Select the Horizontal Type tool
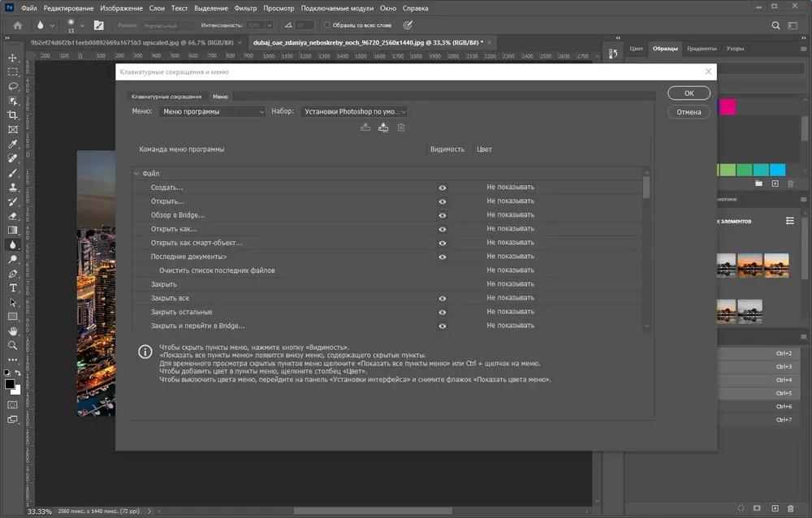This screenshot has width=812, height=518. click(x=13, y=288)
